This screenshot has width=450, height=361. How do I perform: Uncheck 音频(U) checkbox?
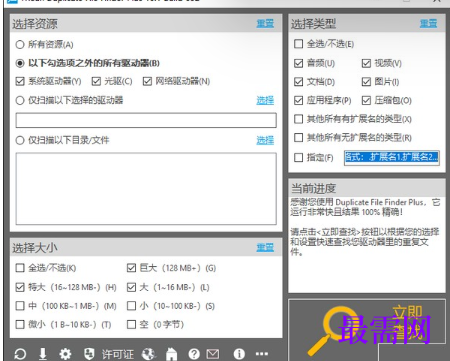(x=299, y=63)
